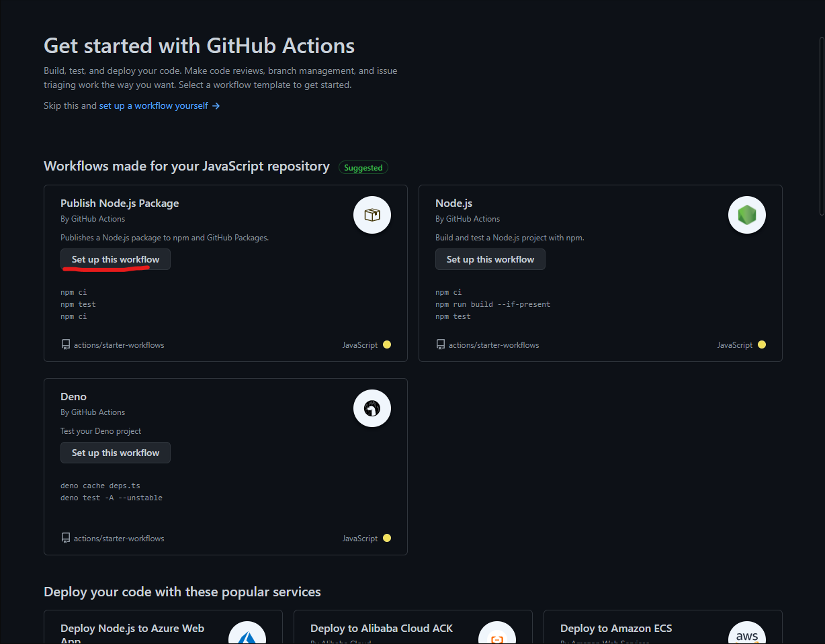
Task: Click 'Test your Deno project' description
Action: pos(101,431)
